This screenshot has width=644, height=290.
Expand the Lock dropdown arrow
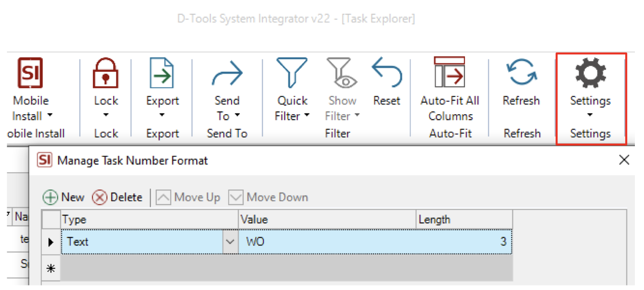(x=106, y=116)
